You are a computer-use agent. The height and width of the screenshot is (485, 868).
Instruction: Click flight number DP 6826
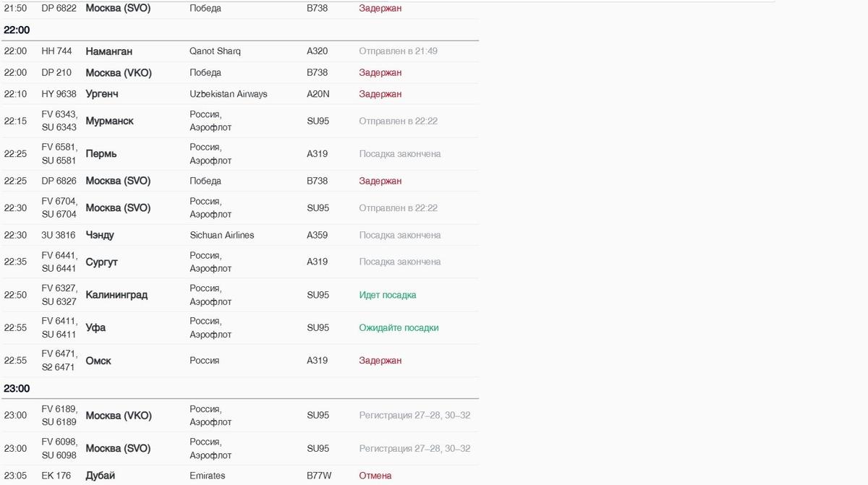point(59,181)
